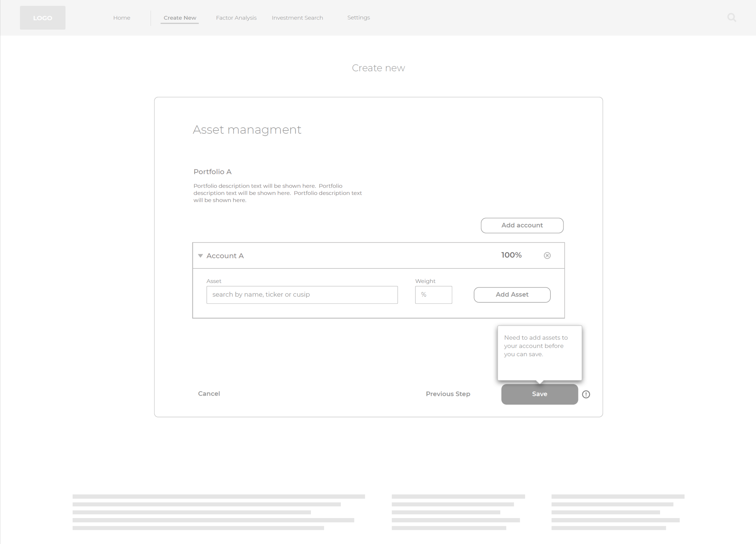This screenshot has height=544, width=756.
Task: Click the LOGO placeholder
Action: tap(43, 18)
